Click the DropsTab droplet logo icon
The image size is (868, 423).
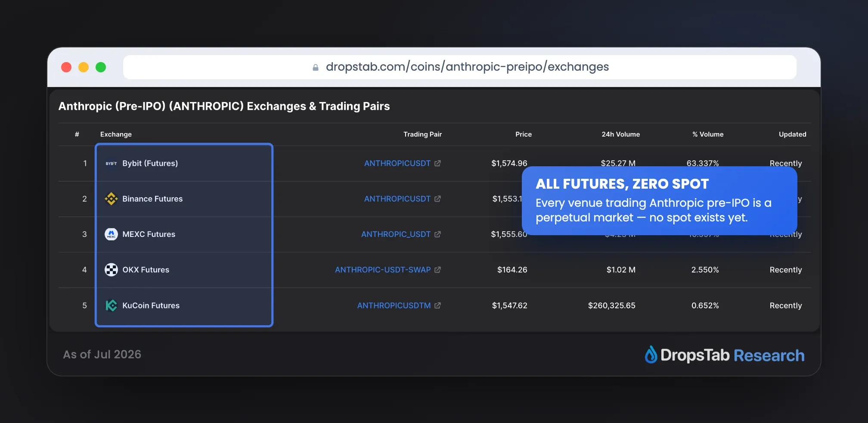click(651, 355)
